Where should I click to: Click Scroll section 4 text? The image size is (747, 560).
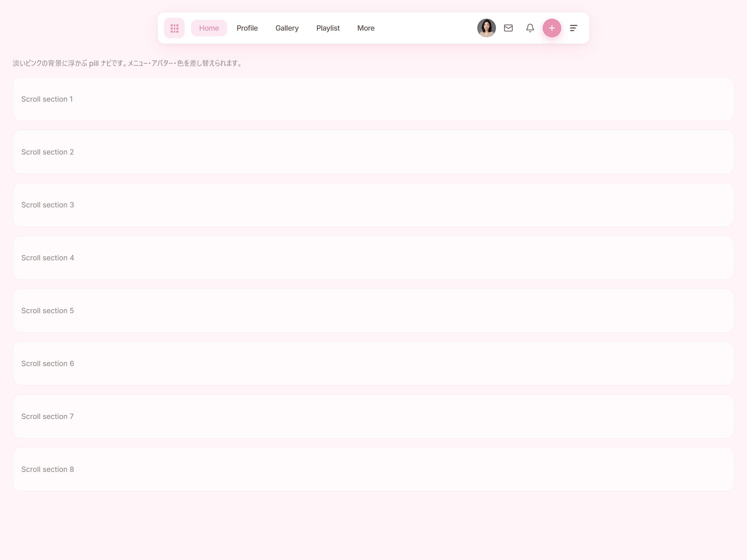click(x=48, y=258)
